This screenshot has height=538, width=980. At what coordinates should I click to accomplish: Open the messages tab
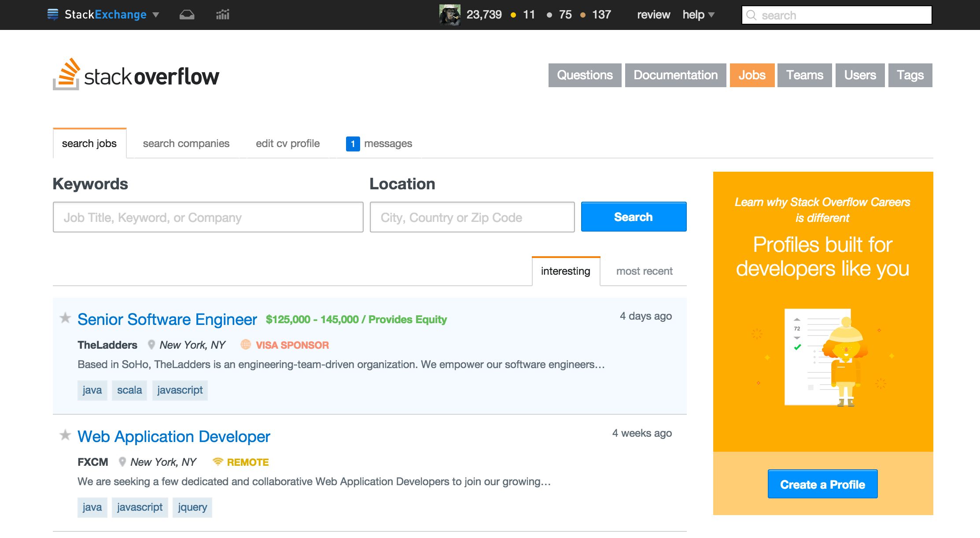[389, 143]
